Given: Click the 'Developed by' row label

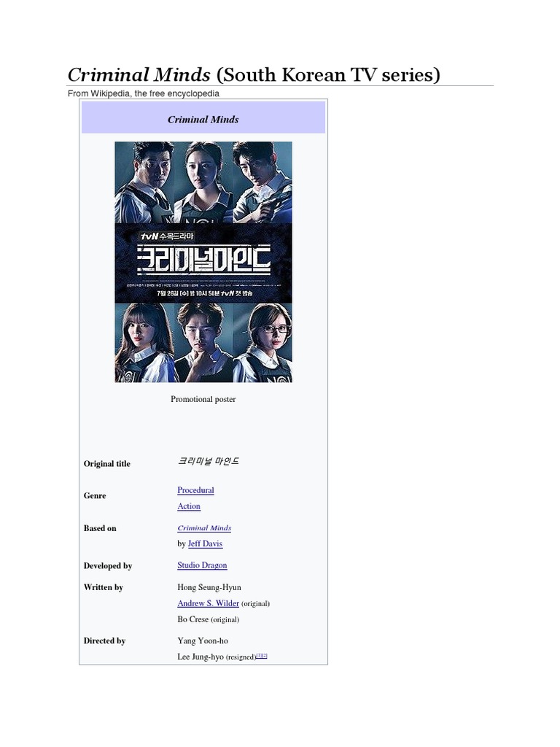Looking at the screenshot, I should [x=108, y=566].
